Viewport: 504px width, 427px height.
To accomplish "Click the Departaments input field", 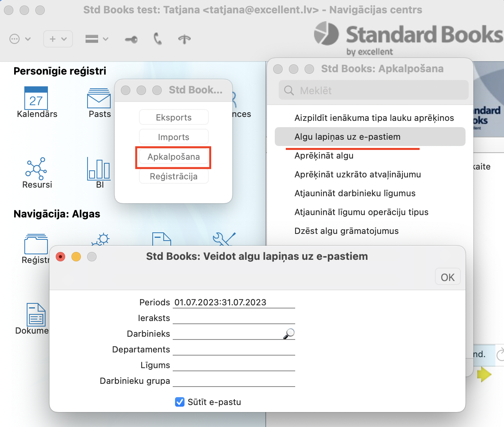I will pyautogui.click(x=234, y=349).
